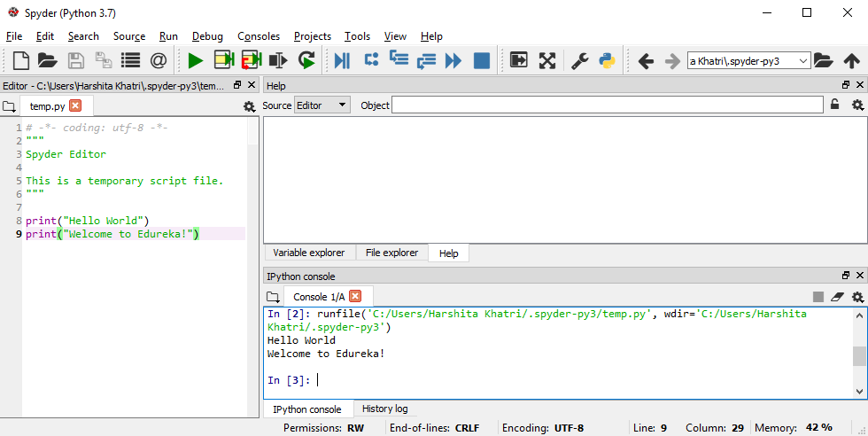The width and height of the screenshot is (868, 436).
Task: Re-run last script icon
Action: click(306, 60)
